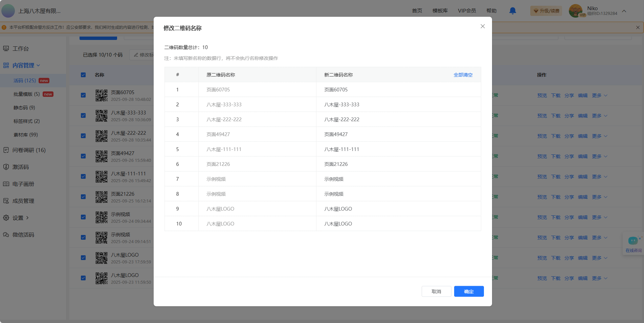Open 微信活码 in the sidebar
Screen dimensions: 644x323
23,235
